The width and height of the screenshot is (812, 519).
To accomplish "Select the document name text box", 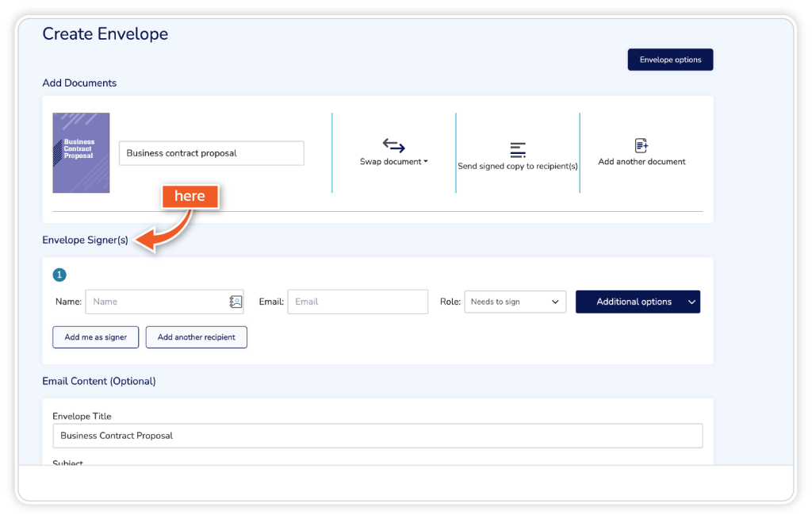I will click(x=211, y=153).
